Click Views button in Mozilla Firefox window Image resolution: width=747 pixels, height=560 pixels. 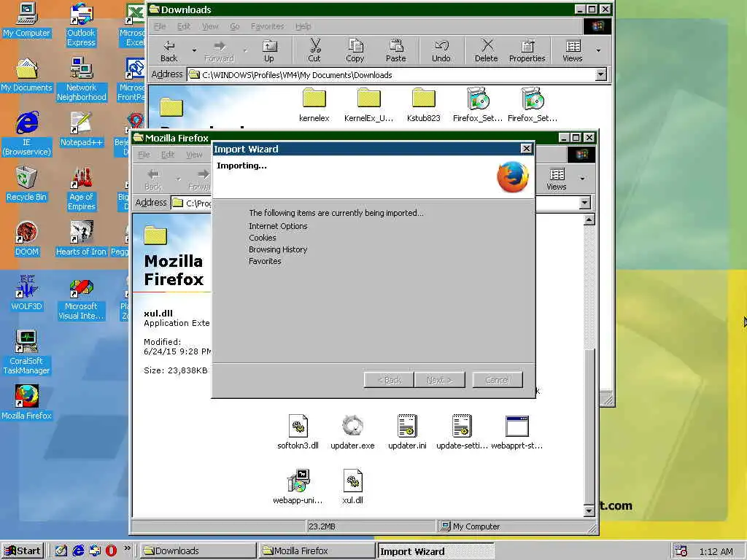557,179
